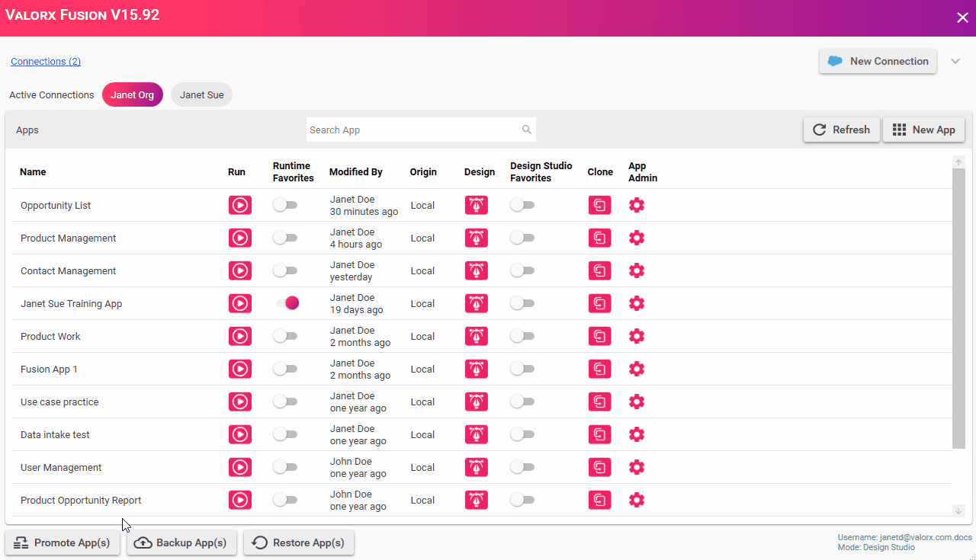
Task: Open App Admin gear for Product Work
Action: [637, 336]
